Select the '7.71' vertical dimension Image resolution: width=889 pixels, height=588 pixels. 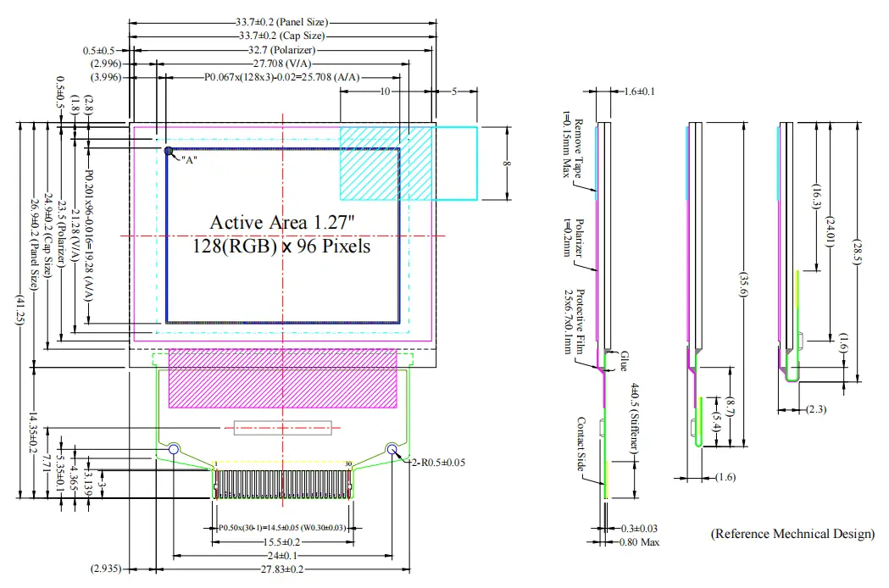pos(47,463)
